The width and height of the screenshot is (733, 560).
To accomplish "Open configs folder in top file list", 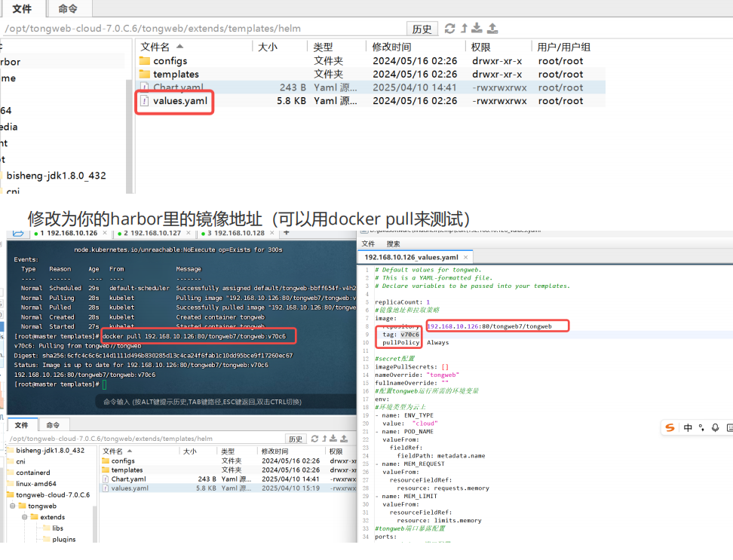I will point(170,61).
